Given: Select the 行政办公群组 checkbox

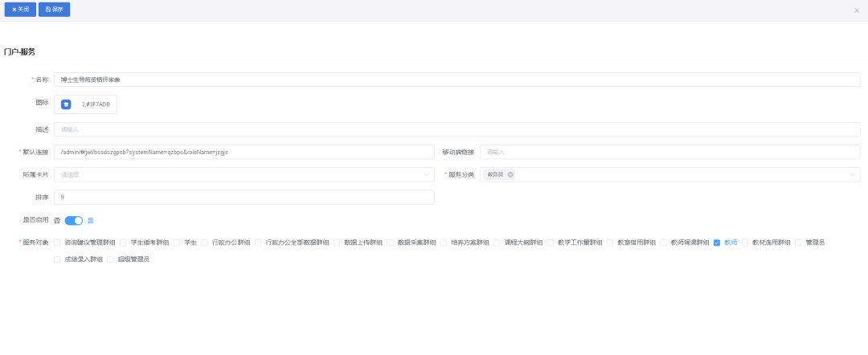Looking at the screenshot, I should (x=205, y=243).
